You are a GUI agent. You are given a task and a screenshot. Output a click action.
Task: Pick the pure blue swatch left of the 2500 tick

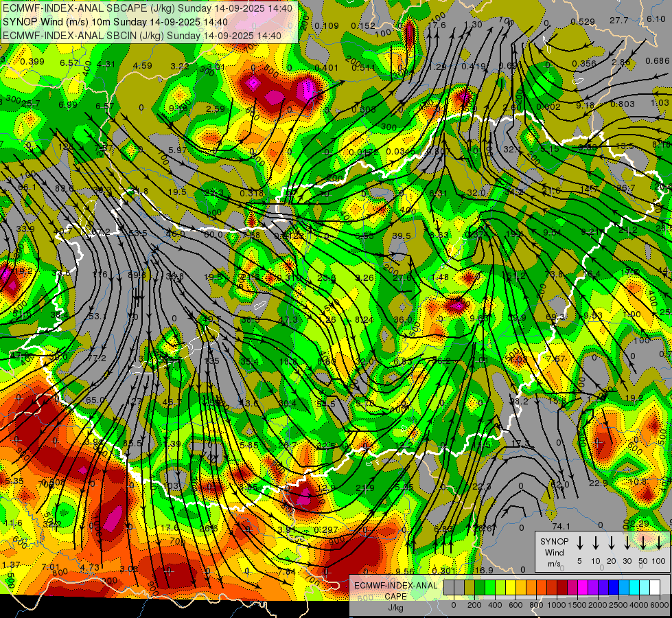(613, 588)
